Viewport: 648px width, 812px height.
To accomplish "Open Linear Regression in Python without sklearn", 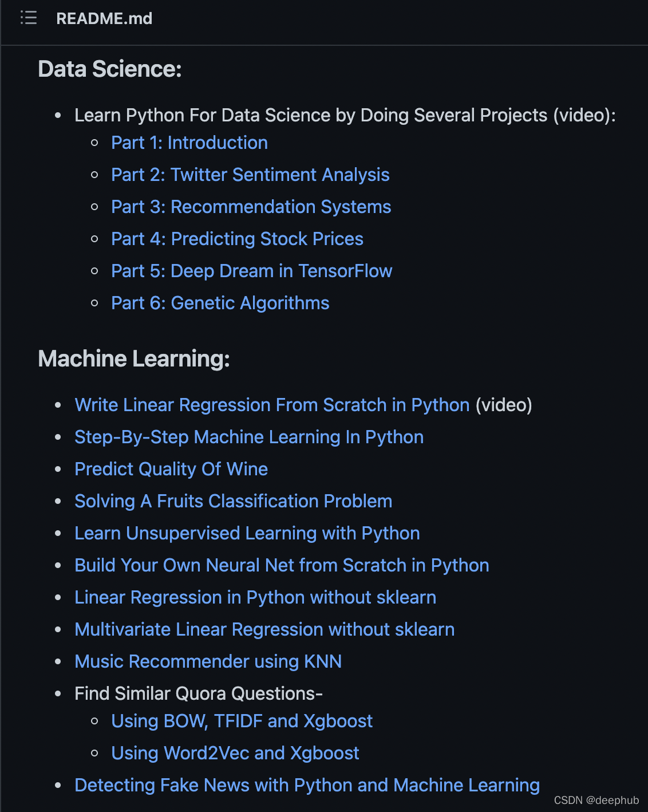I will pyautogui.click(x=255, y=597).
